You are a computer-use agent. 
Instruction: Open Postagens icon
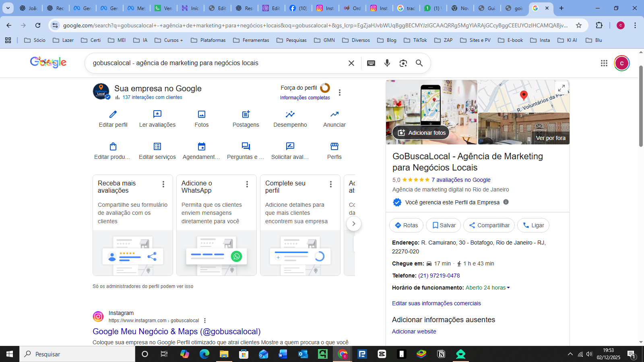[x=246, y=114]
